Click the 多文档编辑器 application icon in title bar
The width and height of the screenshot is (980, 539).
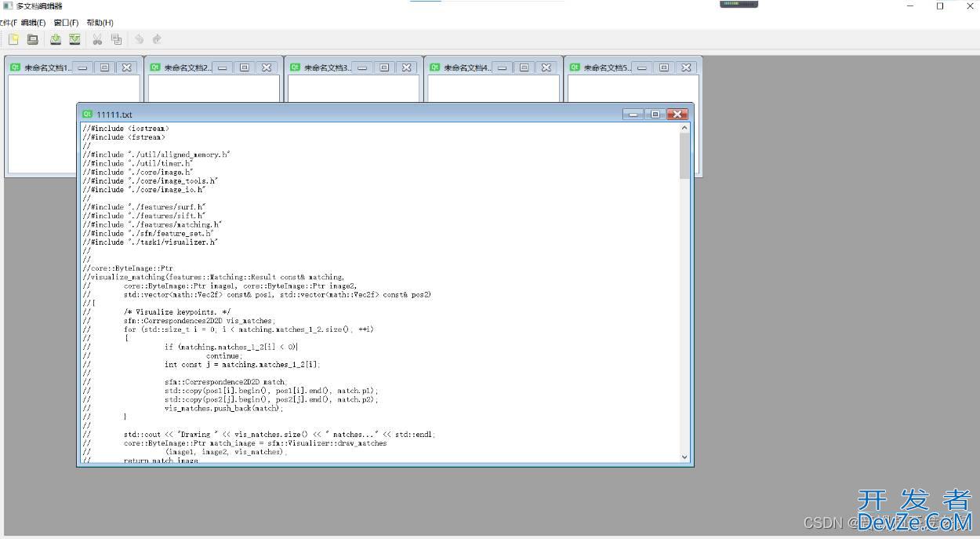[x=7, y=5]
